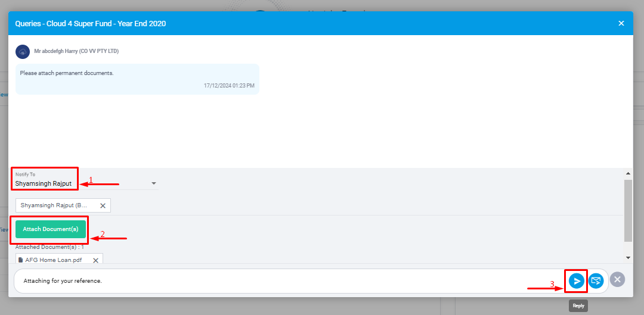Close the Queries dialog with the header X
644x315 pixels.
click(621, 23)
